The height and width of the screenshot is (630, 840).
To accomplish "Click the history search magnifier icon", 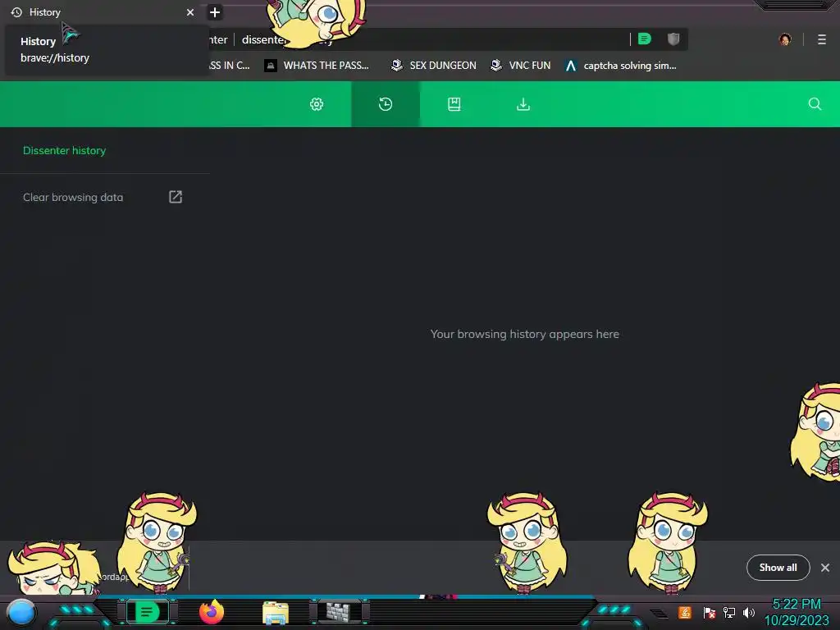I will pos(815,104).
